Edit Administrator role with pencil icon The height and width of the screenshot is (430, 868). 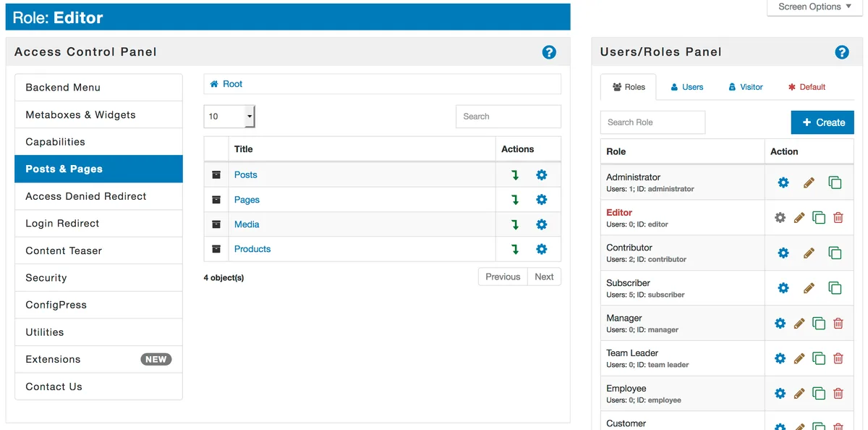pyautogui.click(x=809, y=182)
